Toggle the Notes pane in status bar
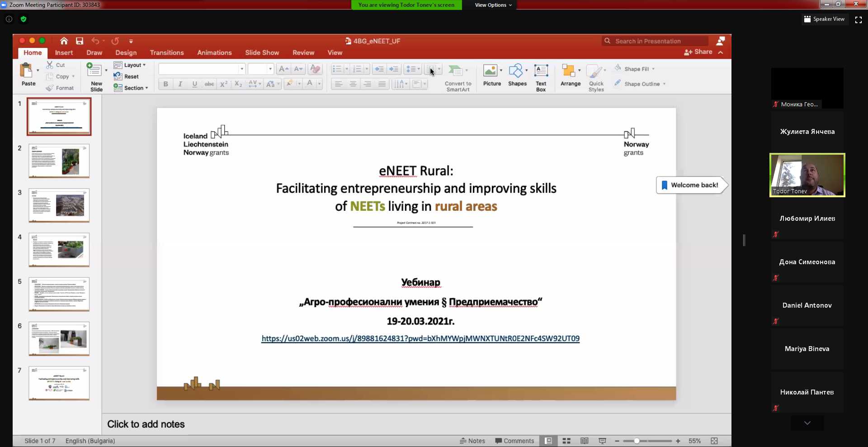The image size is (868, 447). coord(472,441)
